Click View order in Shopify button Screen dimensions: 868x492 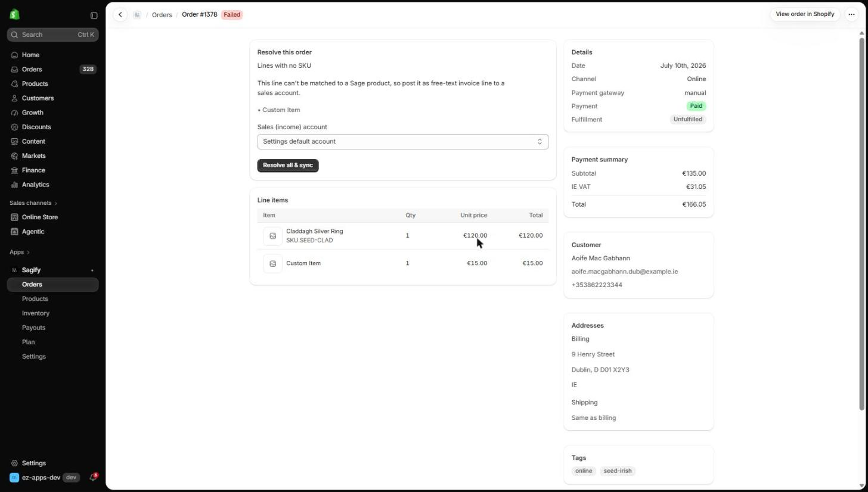(x=805, y=14)
